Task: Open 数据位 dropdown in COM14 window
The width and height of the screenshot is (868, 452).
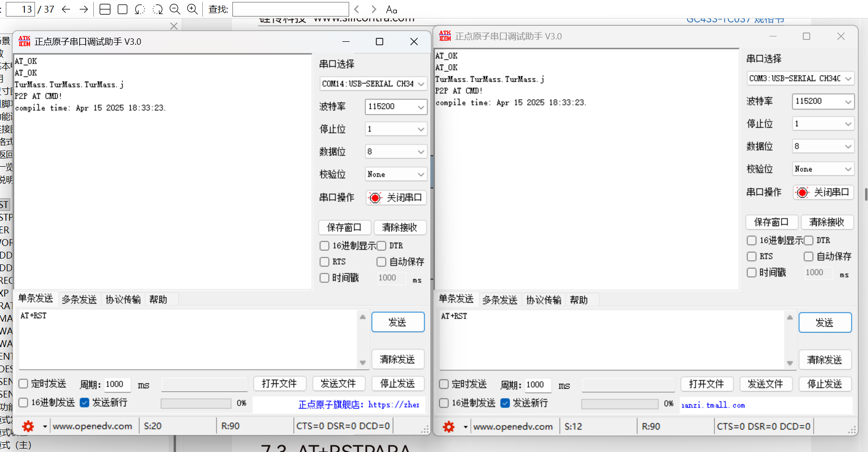Action: click(x=396, y=152)
